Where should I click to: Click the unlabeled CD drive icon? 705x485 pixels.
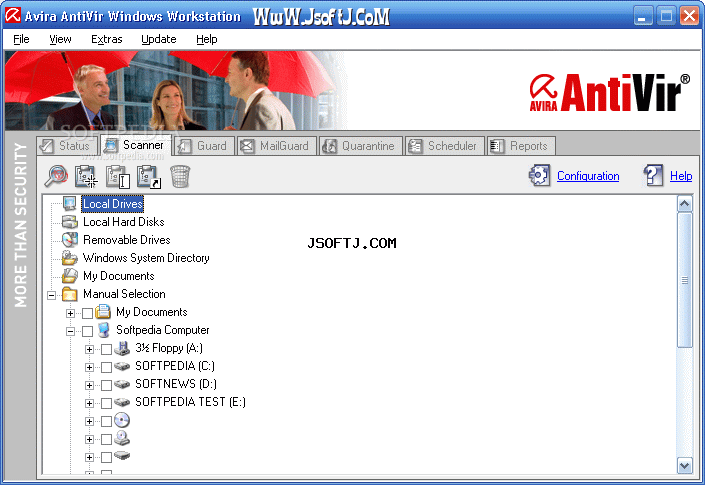[x=122, y=420]
